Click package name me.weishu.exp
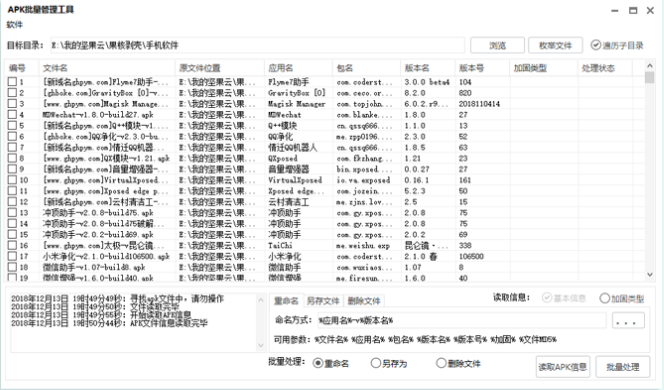 [363, 246]
